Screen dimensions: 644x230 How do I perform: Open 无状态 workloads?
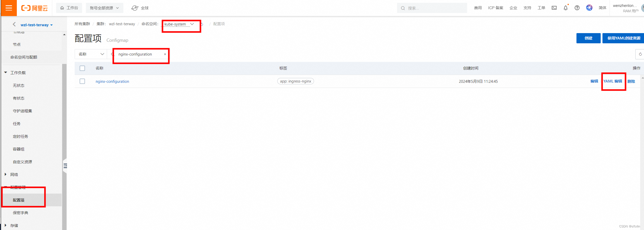[19, 85]
